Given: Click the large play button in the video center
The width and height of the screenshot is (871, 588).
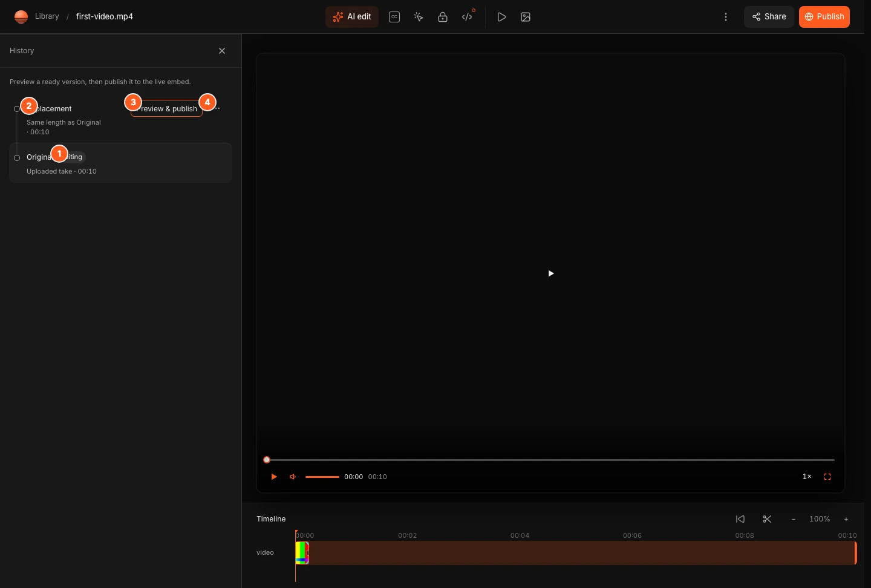Looking at the screenshot, I should pos(550,273).
